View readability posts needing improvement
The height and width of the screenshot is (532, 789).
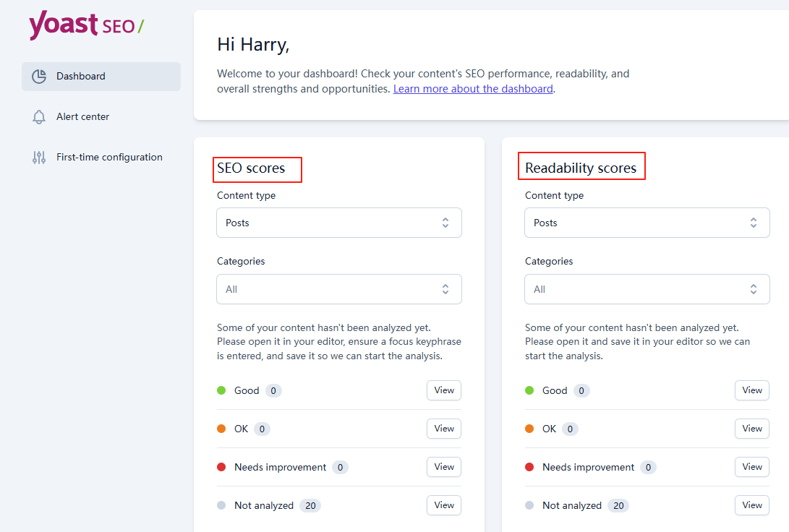pyautogui.click(x=751, y=467)
